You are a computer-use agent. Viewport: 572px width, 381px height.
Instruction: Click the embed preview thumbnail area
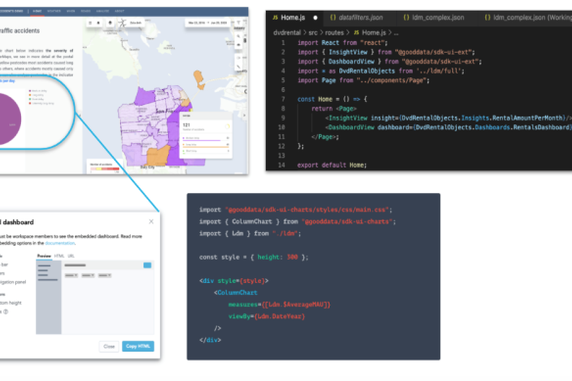95,297
